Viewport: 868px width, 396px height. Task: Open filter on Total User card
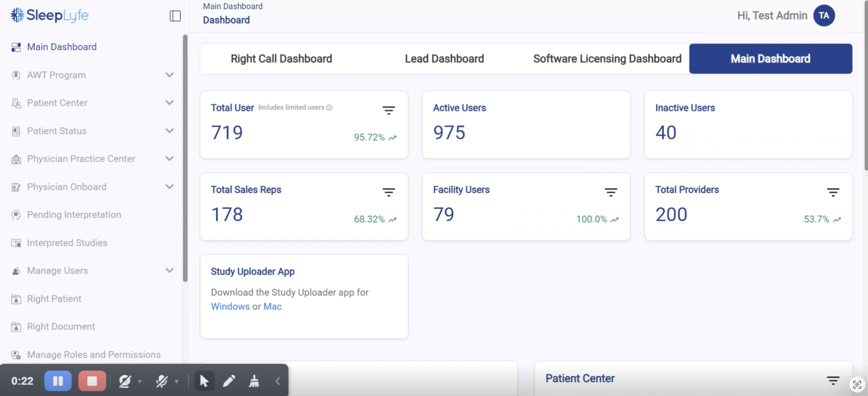pos(388,110)
